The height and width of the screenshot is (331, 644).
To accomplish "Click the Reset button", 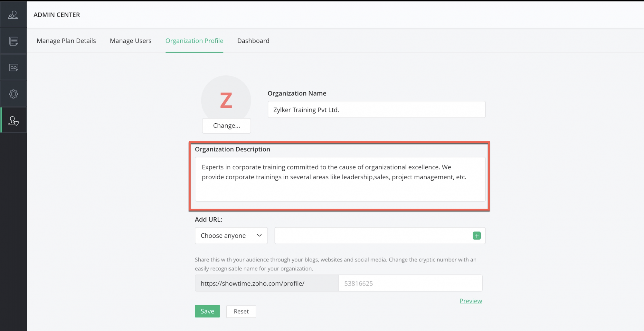I will [241, 311].
